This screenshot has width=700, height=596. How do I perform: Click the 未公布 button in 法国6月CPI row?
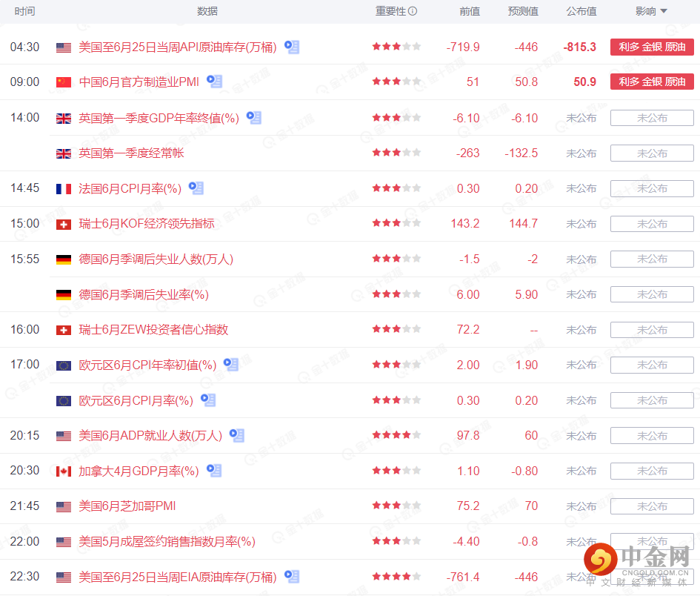pyautogui.click(x=652, y=188)
